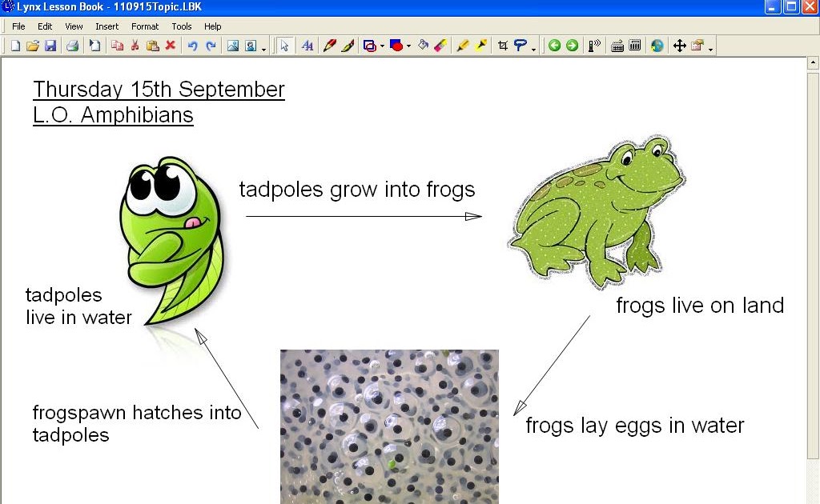The height and width of the screenshot is (504, 820).
Task: Select the cartoon tadpole image
Action: [172, 242]
